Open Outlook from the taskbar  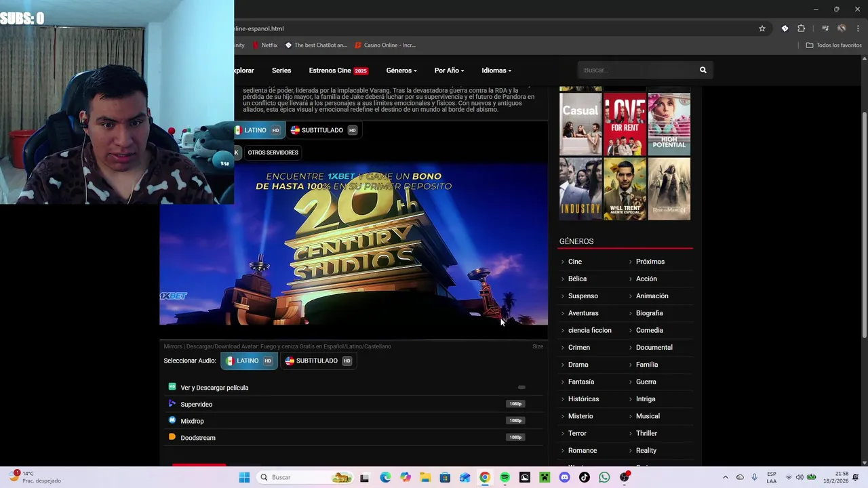(x=465, y=477)
